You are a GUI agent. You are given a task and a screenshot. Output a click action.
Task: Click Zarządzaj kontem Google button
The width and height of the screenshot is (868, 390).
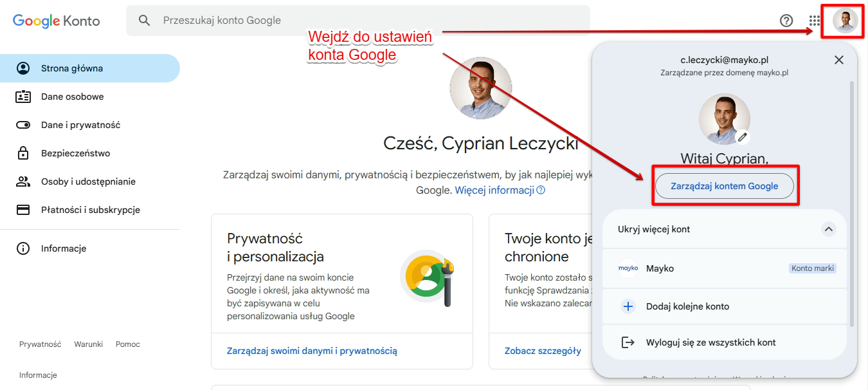[725, 186]
